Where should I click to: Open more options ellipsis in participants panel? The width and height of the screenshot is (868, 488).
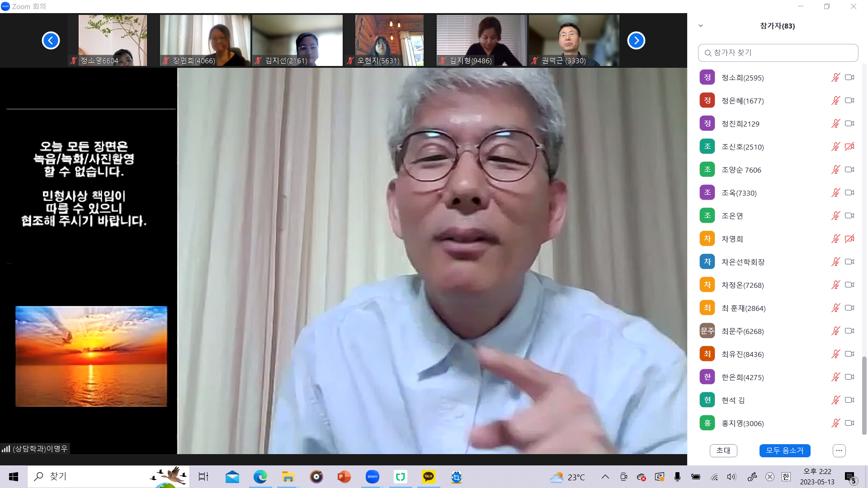tap(839, 450)
